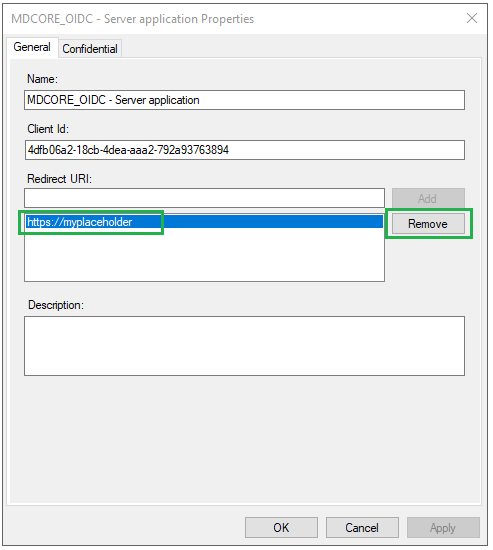Image resolution: width=493 pixels, height=550 pixels.
Task: Cancel the properties dialog
Action: coord(362,528)
